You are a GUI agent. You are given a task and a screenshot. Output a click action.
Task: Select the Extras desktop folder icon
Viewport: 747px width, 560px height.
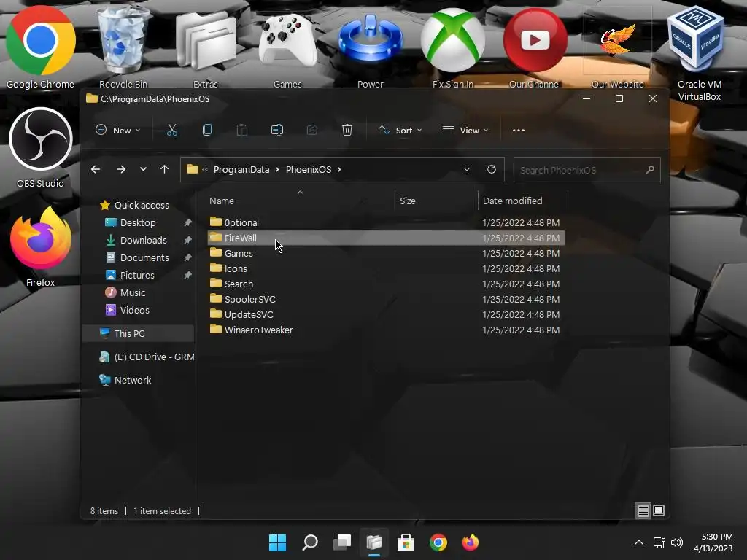pyautogui.click(x=205, y=47)
